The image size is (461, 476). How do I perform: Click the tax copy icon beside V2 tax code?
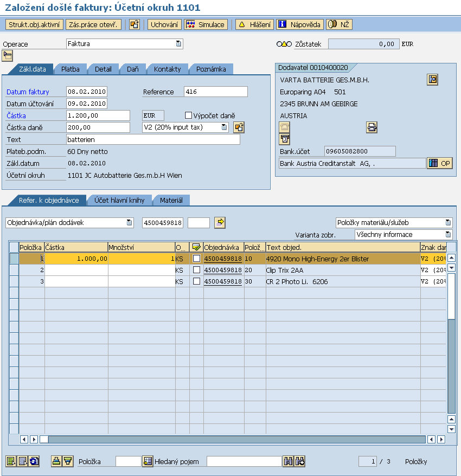pyautogui.click(x=239, y=127)
